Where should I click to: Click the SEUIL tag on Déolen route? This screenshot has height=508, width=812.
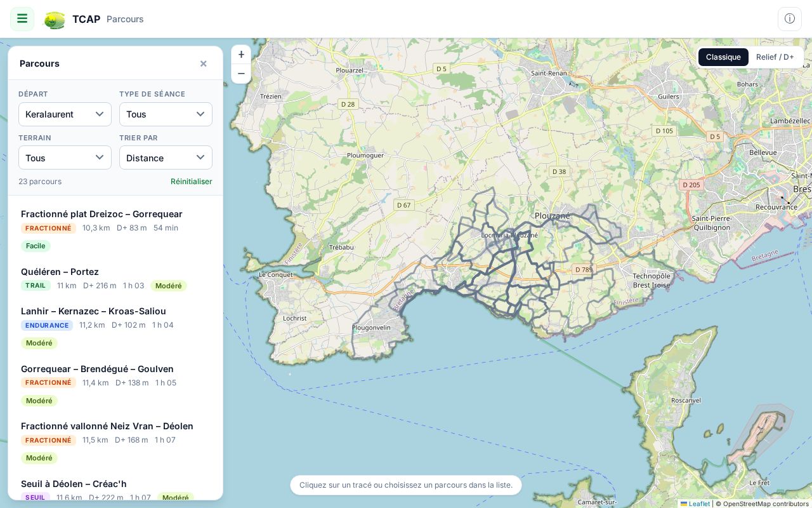[x=36, y=498]
